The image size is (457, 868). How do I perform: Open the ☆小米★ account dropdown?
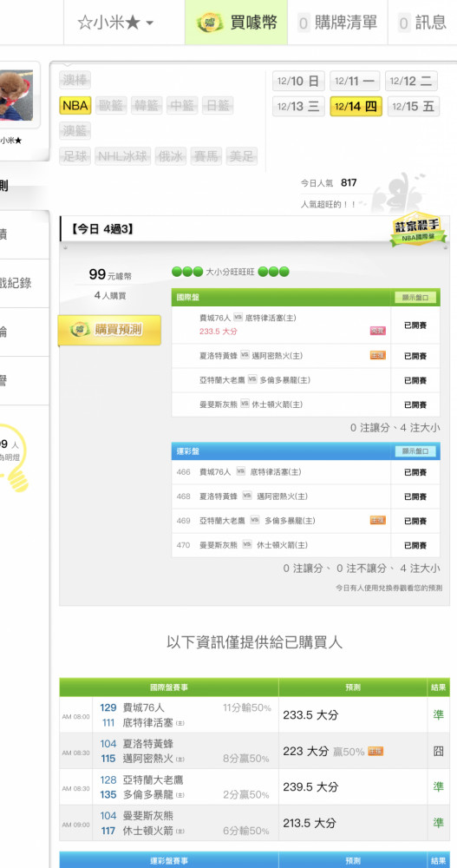[115, 23]
